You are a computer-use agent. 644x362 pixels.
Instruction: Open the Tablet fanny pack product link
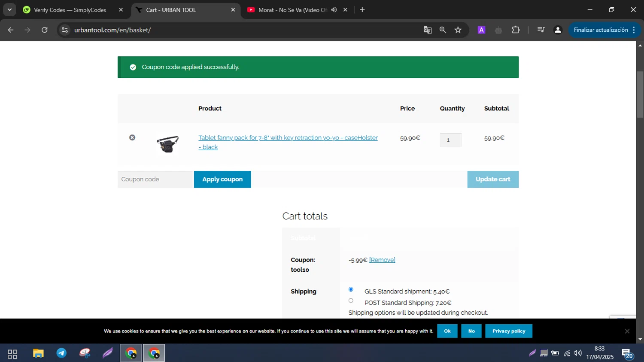pos(288,142)
